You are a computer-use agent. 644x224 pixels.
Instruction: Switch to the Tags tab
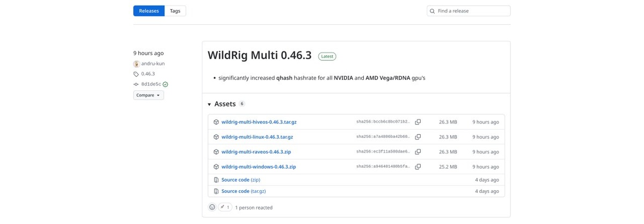point(175,11)
